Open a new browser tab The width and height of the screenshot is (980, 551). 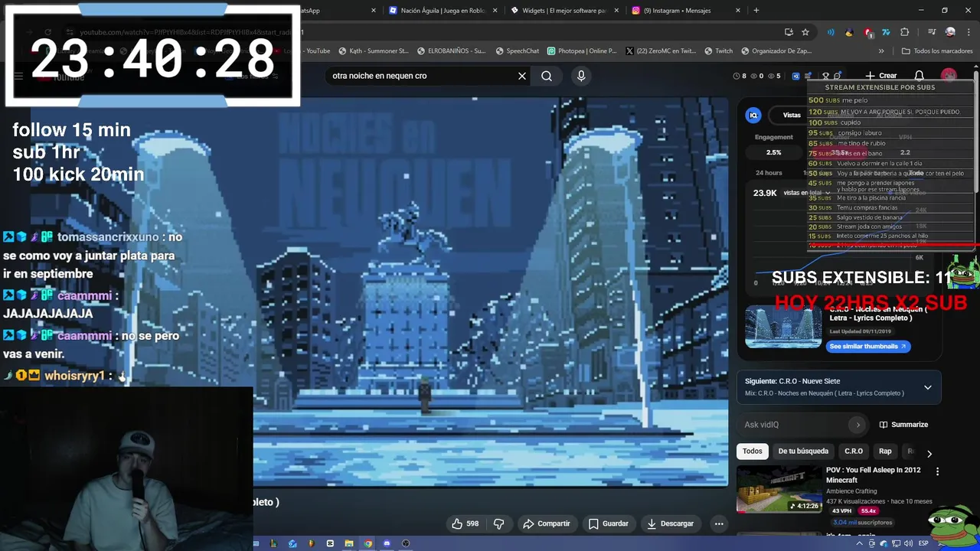756,10
